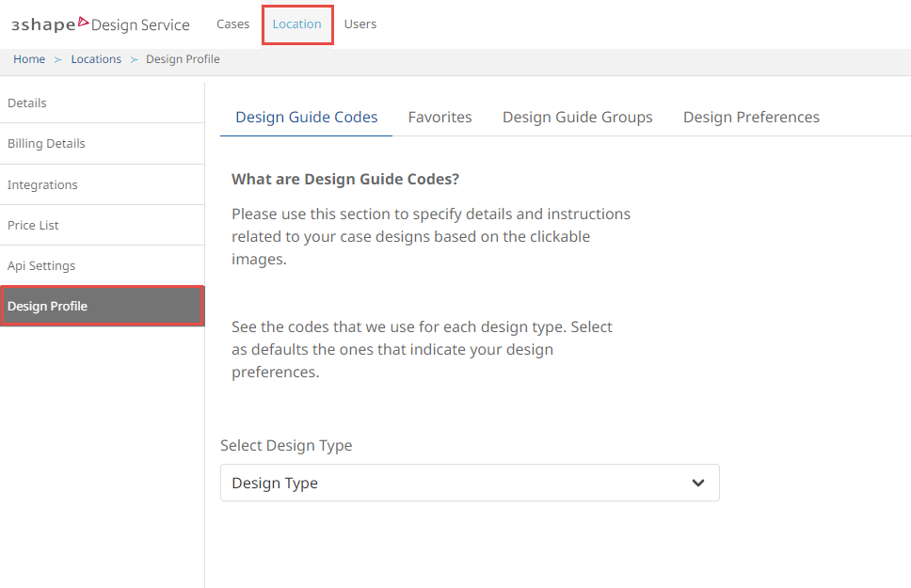Click Home in the breadcrumb trail
Image resolution: width=911 pixels, height=588 pixels.
click(x=28, y=58)
